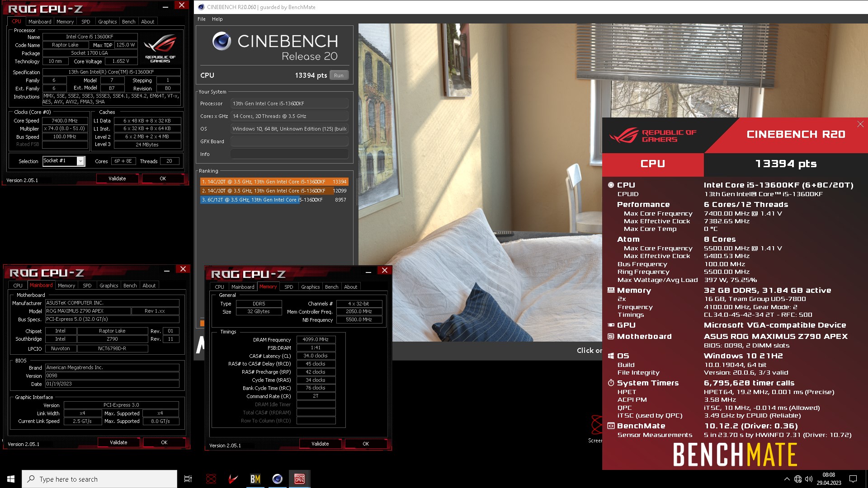Open Cinebench File menu
This screenshot has height=488, width=868.
click(202, 19)
